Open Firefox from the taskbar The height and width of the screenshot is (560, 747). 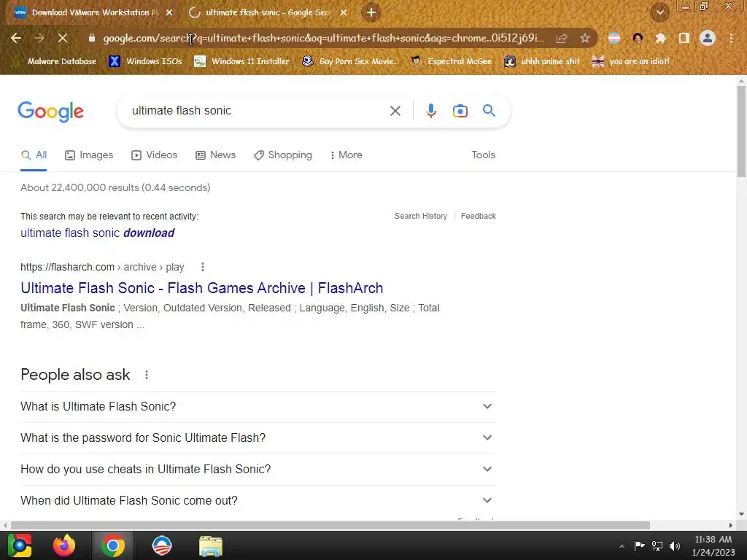click(x=64, y=545)
